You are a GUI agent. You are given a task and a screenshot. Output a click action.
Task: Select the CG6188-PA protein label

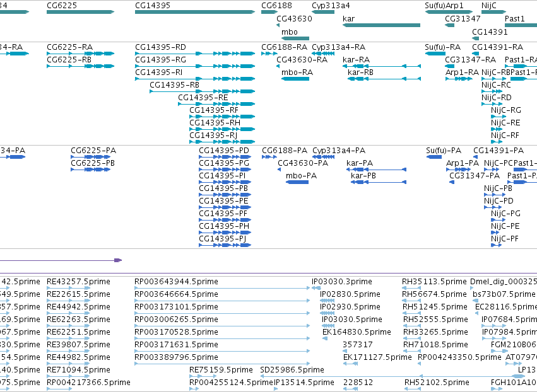[x=285, y=151]
